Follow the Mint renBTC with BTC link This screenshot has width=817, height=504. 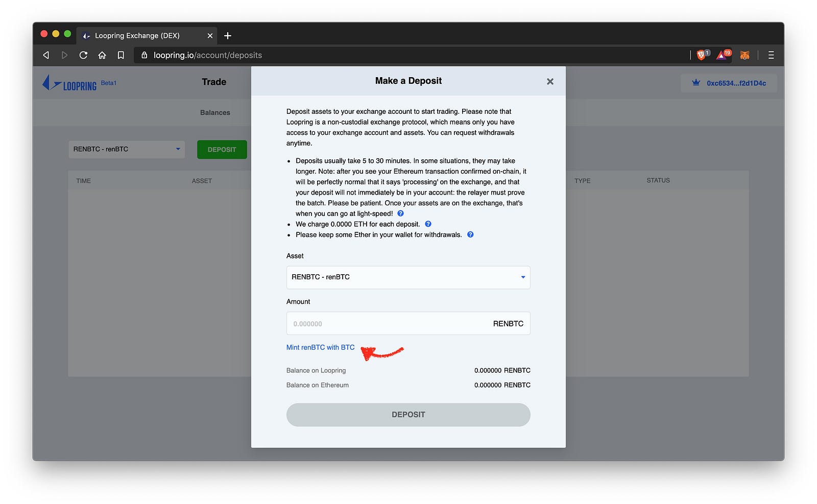point(320,347)
